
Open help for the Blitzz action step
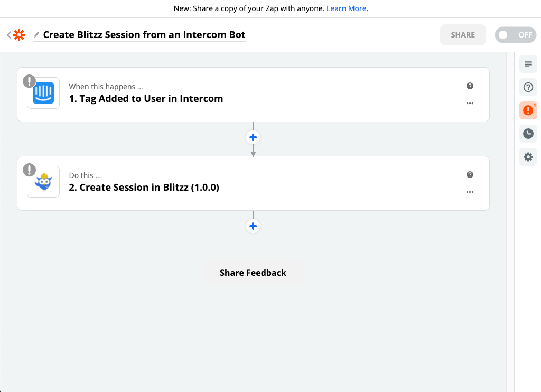[x=470, y=175]
